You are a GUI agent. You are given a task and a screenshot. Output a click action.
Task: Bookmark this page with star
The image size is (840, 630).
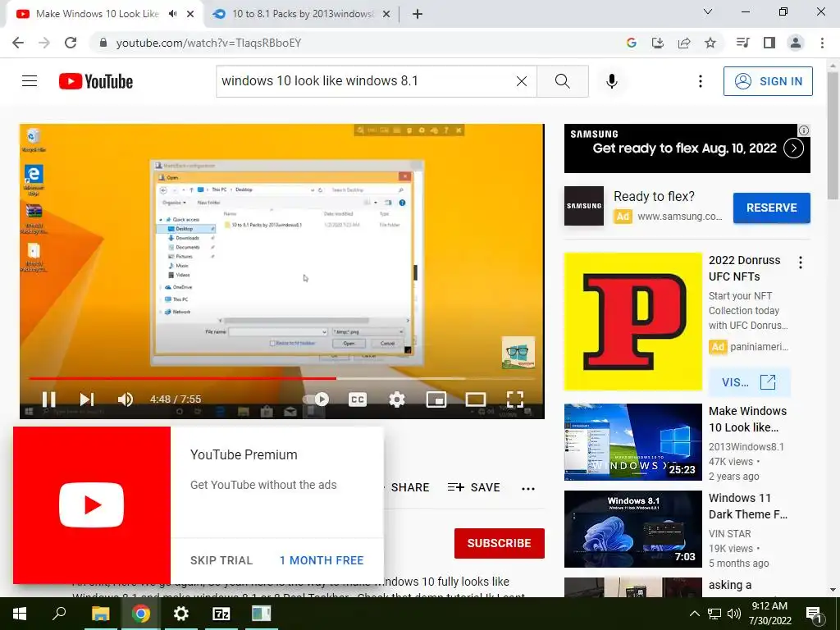[710, 43]
